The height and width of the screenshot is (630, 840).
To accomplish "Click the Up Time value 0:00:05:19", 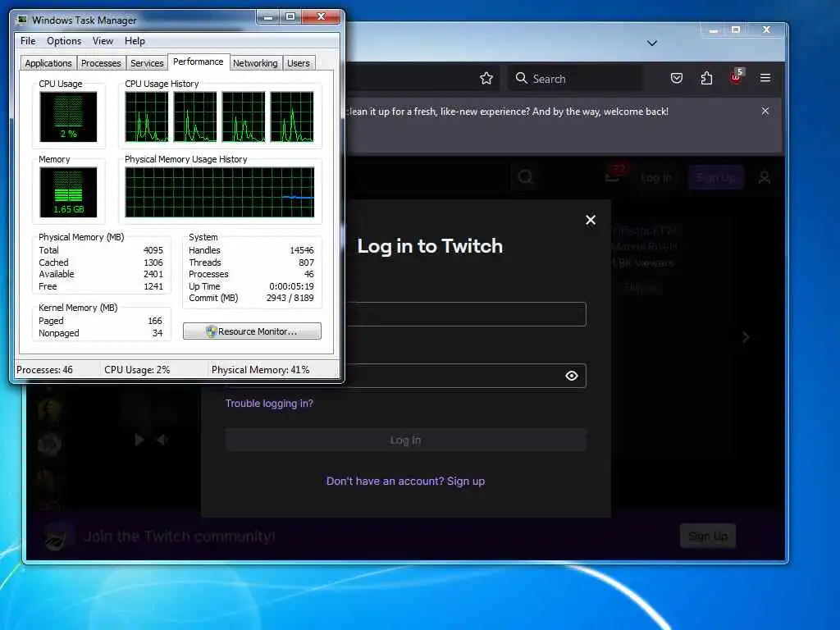I will coord(291,286).
